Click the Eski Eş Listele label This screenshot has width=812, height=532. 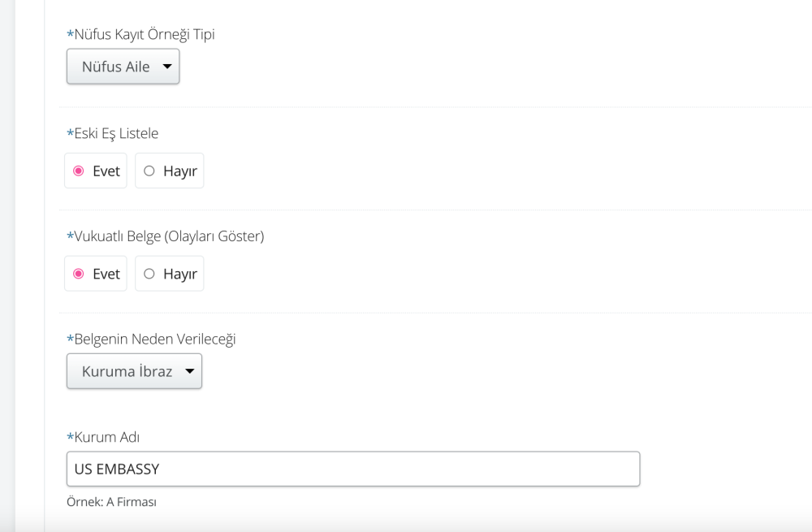point(112,134)
